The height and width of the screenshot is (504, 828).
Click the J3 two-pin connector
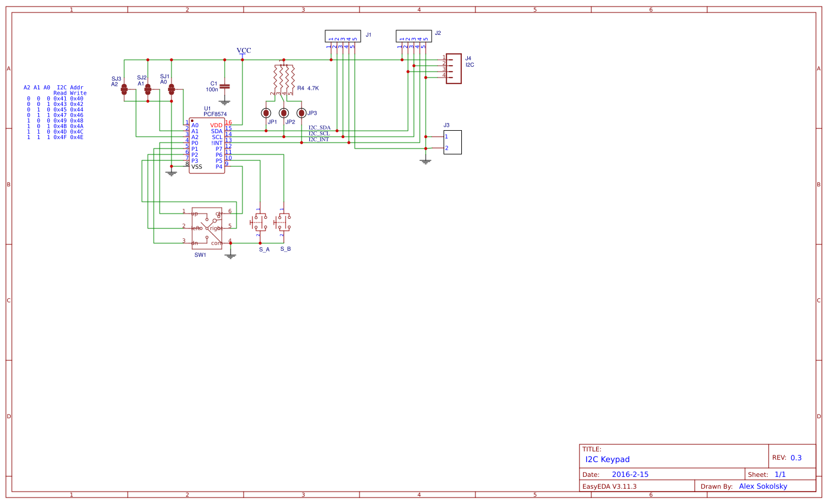(x=454, y=142)
